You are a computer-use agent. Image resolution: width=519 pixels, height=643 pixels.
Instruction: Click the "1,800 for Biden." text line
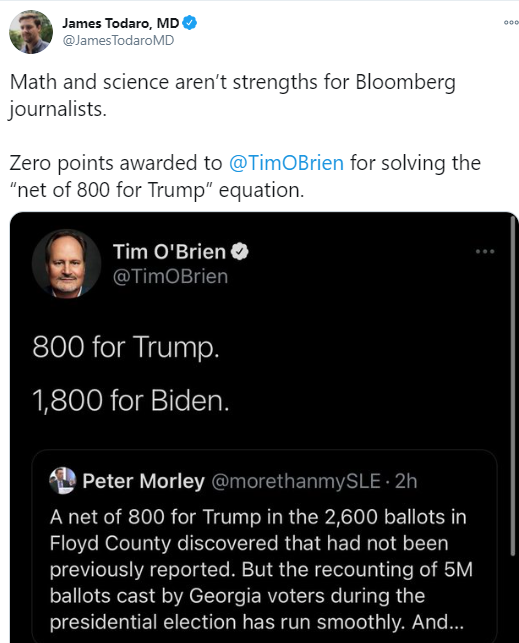point(131,400)
